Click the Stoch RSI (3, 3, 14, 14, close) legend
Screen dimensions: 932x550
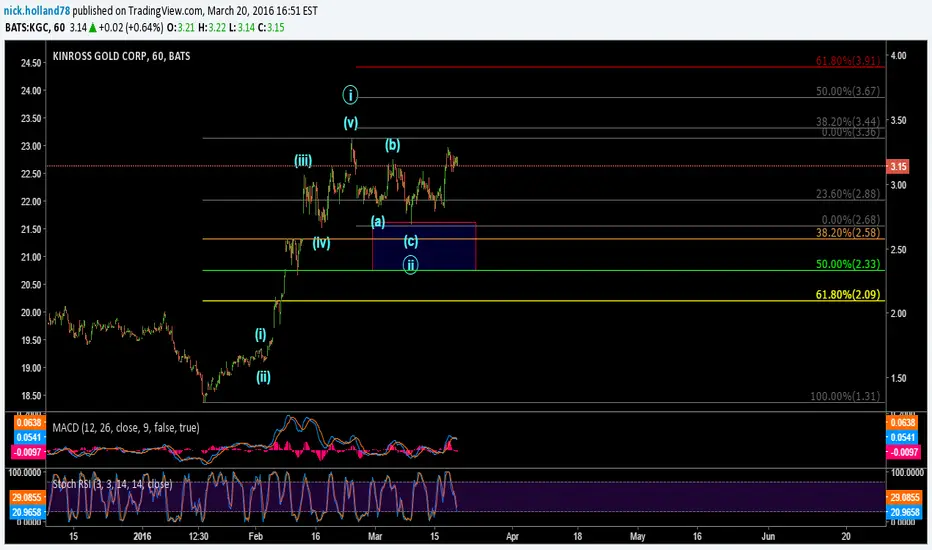(112, 484)
